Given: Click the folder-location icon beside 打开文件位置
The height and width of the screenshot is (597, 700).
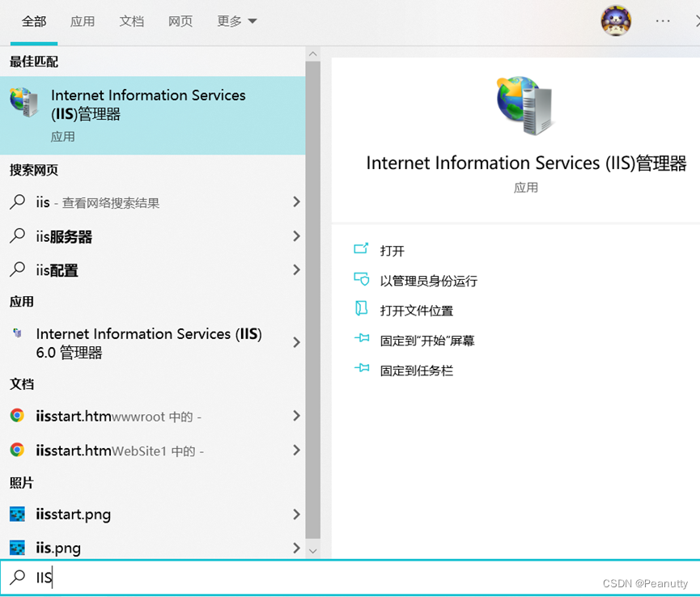Looking at the screenshot, I should pos(361,308).
